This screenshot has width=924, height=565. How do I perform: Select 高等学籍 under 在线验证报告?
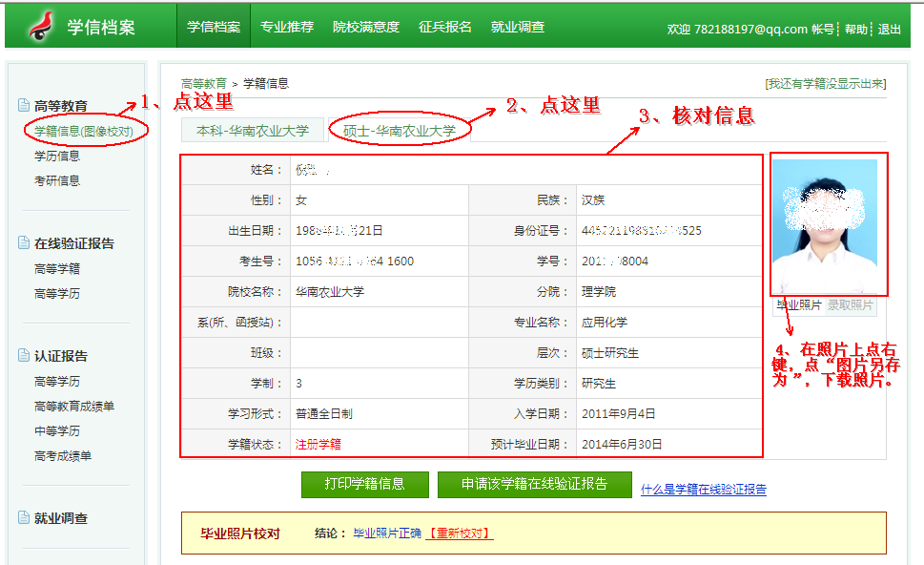click(57, 268)
